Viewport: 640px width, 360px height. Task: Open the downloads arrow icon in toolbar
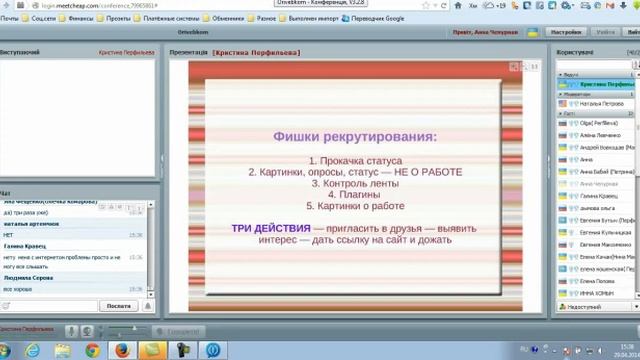(x=623, y=5)
